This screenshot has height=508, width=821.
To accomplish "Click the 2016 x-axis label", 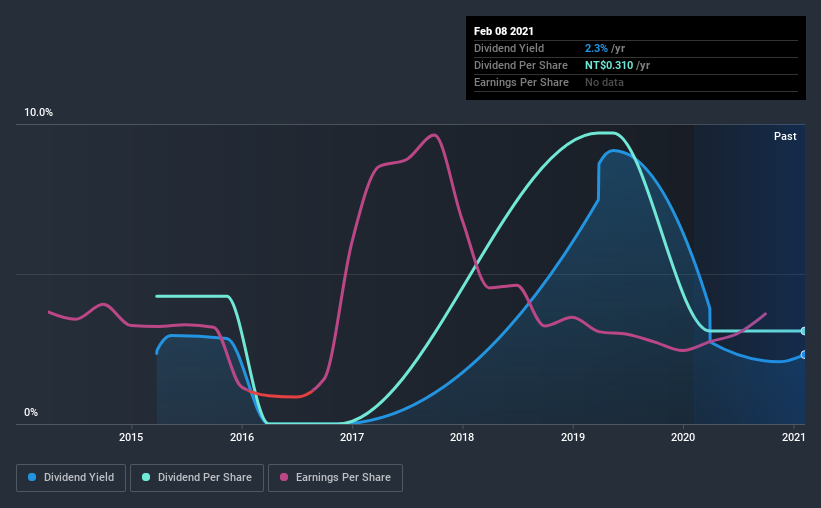I will [x=242, y=437].
